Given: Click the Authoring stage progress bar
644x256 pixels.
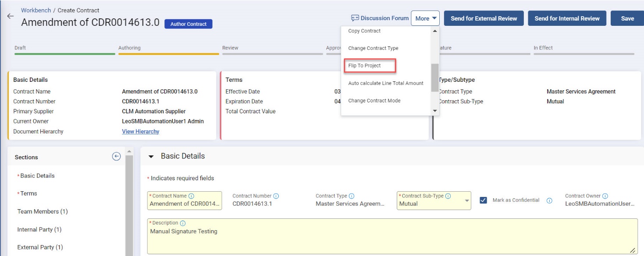Looking at the screenshot, I should coord(168,54).
